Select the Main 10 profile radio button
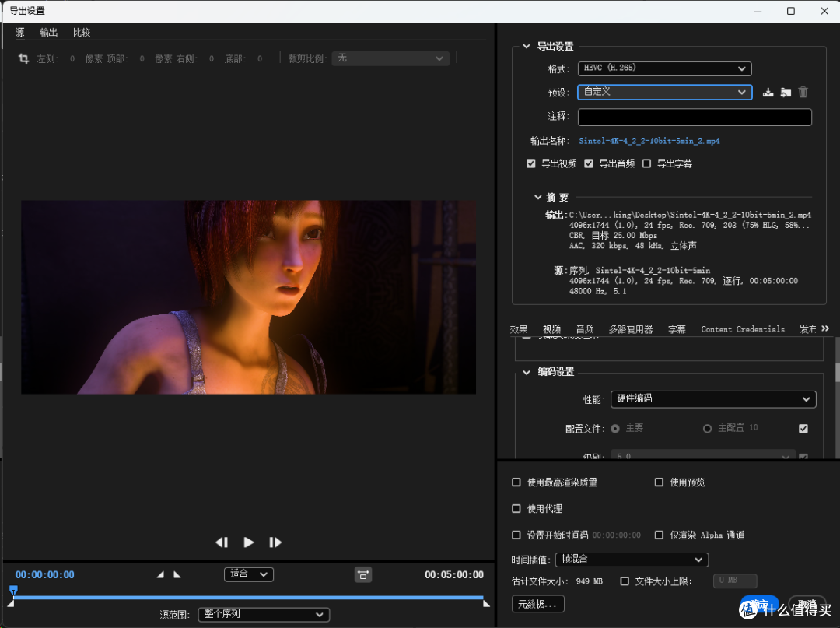 [x=707, y=429]
